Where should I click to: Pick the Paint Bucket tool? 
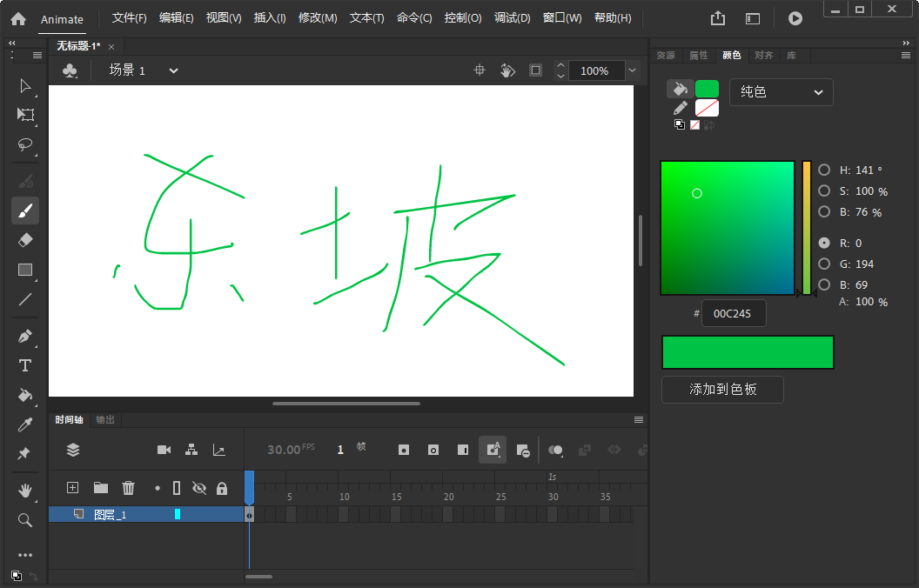tap(25, 396)
